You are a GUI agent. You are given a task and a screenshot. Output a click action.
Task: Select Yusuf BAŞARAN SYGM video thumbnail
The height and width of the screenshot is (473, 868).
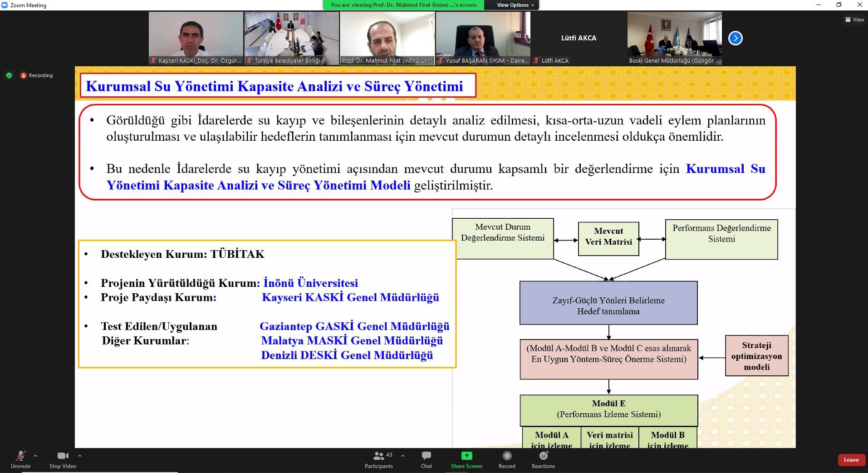pos(483,38)
